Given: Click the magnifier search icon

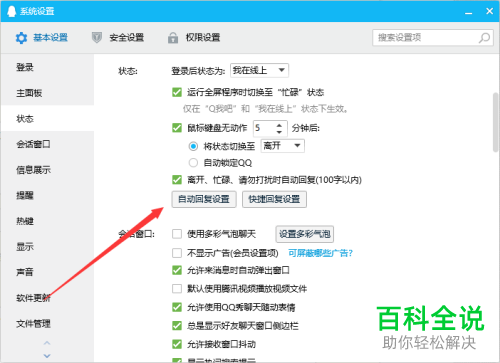Looking at the screenshot, I should [484, 38].
